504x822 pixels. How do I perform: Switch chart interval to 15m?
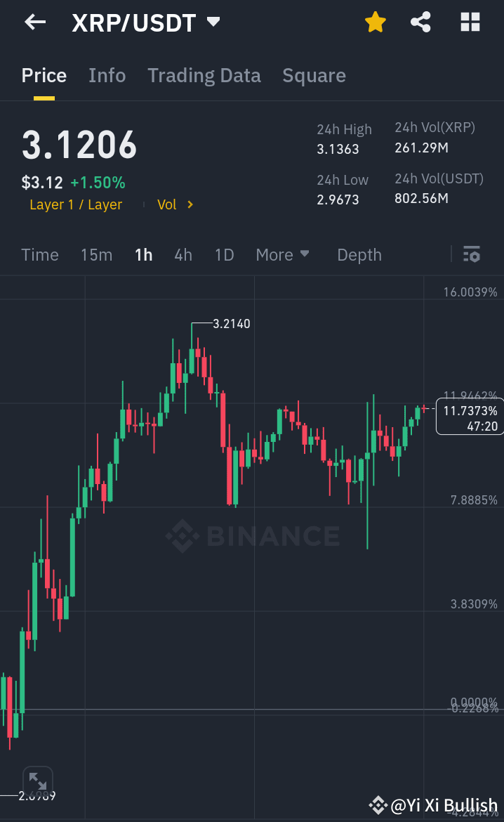pyautogui.click(x=97, y=255)
